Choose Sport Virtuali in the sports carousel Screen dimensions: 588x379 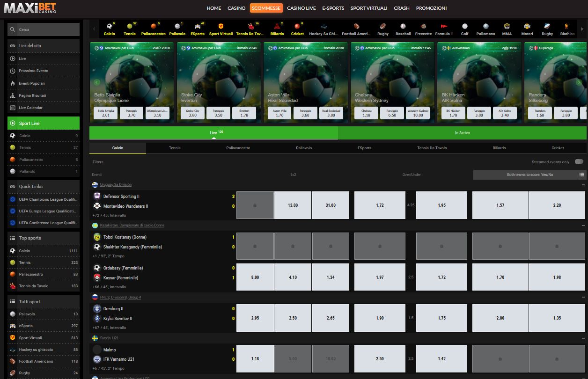point(221,29)
